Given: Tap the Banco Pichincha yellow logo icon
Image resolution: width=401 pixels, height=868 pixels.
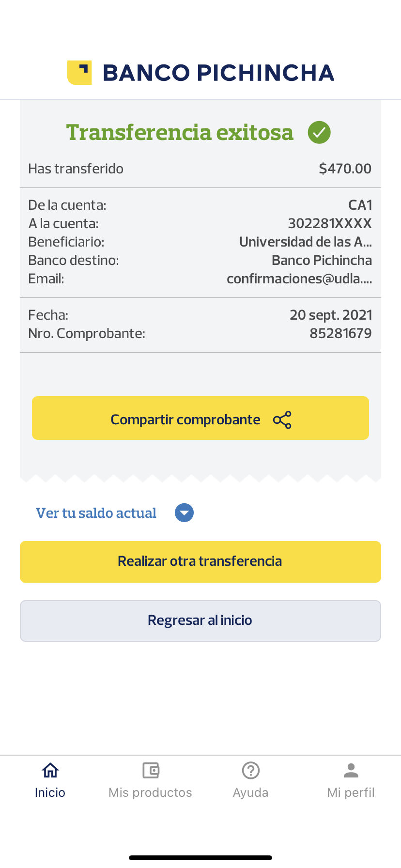Looking at the screenshot, I should (79, 73).
